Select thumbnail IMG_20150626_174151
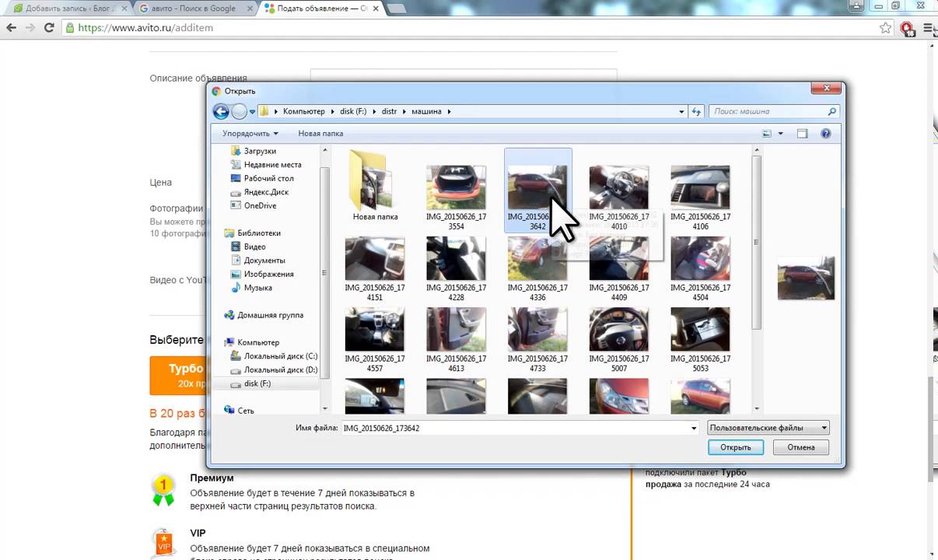938x560 pixels. (375, 259)
